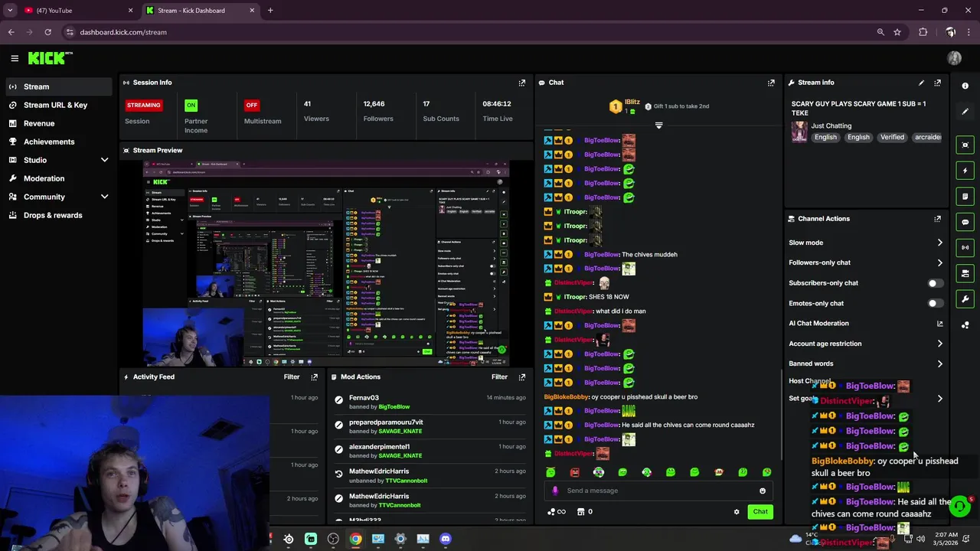980x551 pixels.
Task: Send message with green Chat button
Action: pos(759,512)
